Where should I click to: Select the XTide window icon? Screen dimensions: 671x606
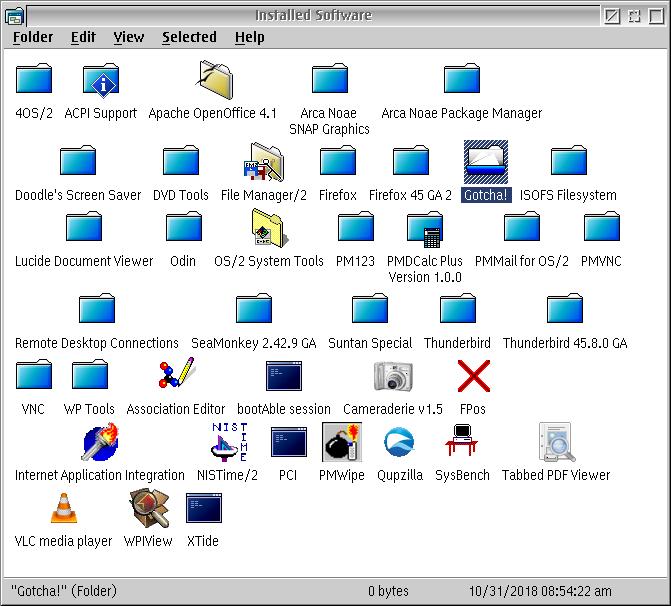coord(204,508)
